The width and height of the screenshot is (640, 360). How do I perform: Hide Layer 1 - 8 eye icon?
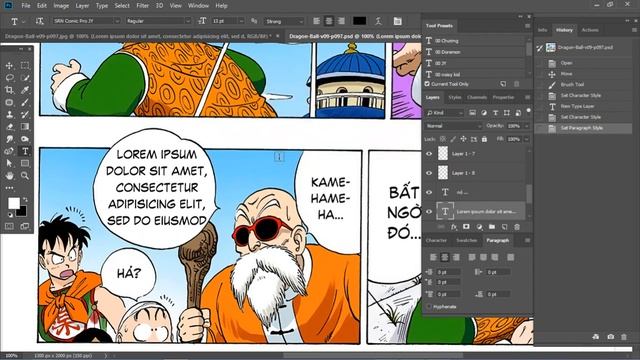pyautogui.click(x=429, y=173)
